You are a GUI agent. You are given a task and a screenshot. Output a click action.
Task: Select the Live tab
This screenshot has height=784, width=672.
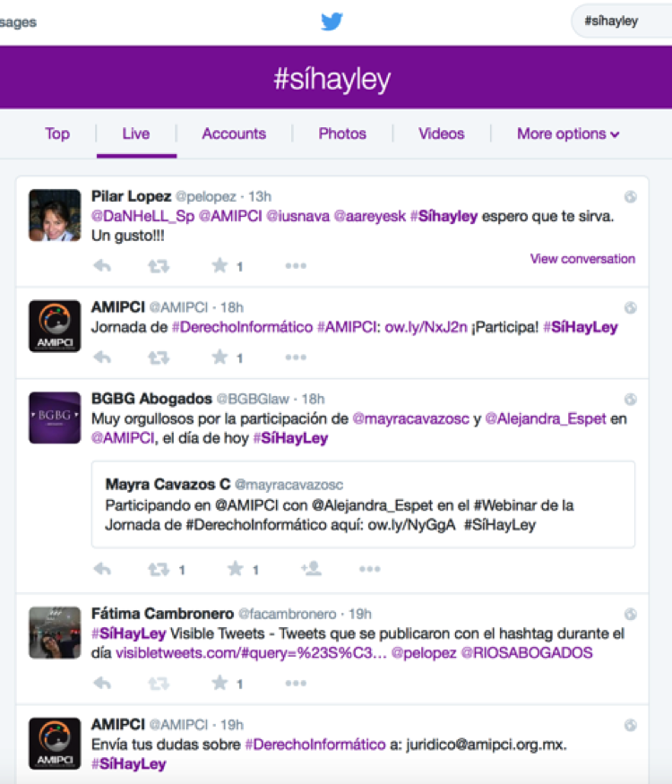coord(136,134)
